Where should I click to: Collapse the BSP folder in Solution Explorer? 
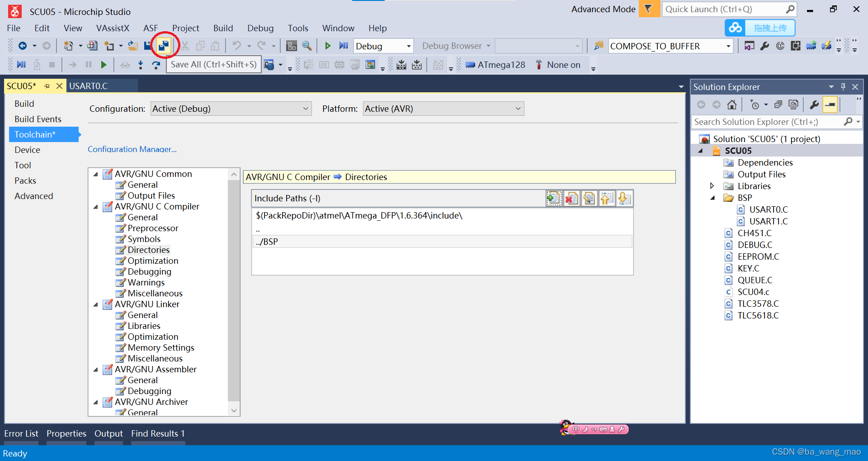(x=712, y=198)
